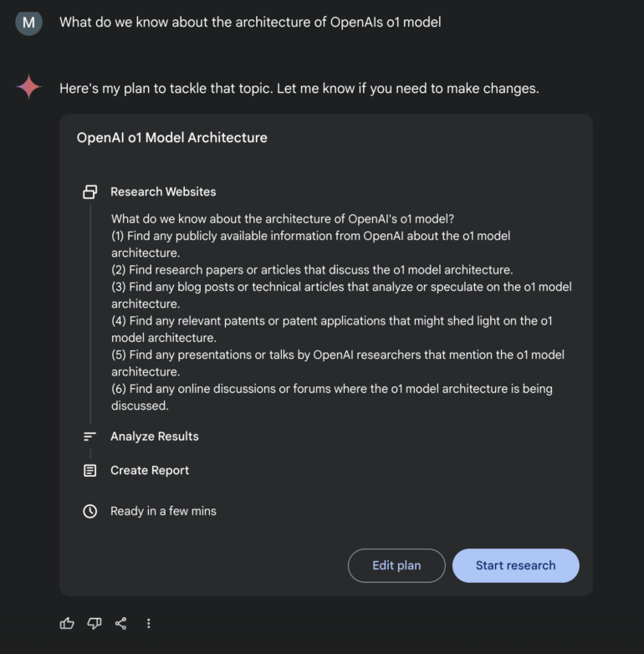Select the Create Report step label
The image size is (644, 654).
pos(150,471)
